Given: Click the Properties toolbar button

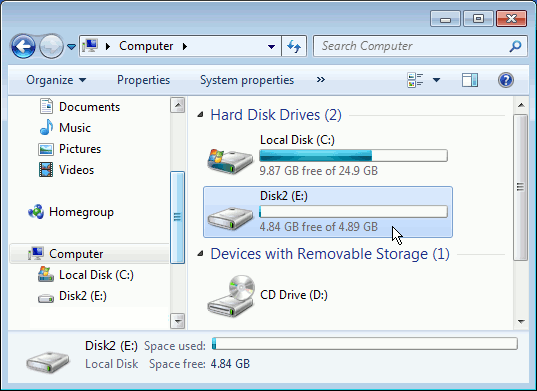Looking at the screenshot, I should [x=143, y=80].
